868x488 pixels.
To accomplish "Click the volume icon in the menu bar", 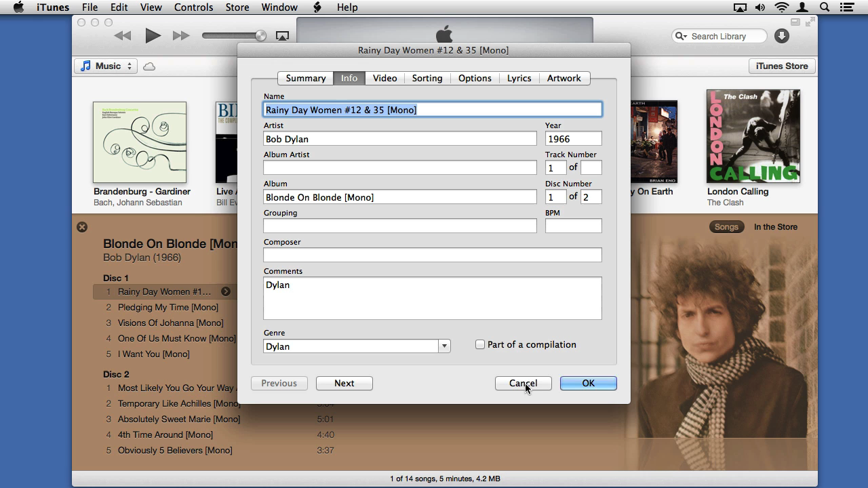I will [x=760, y=7].
